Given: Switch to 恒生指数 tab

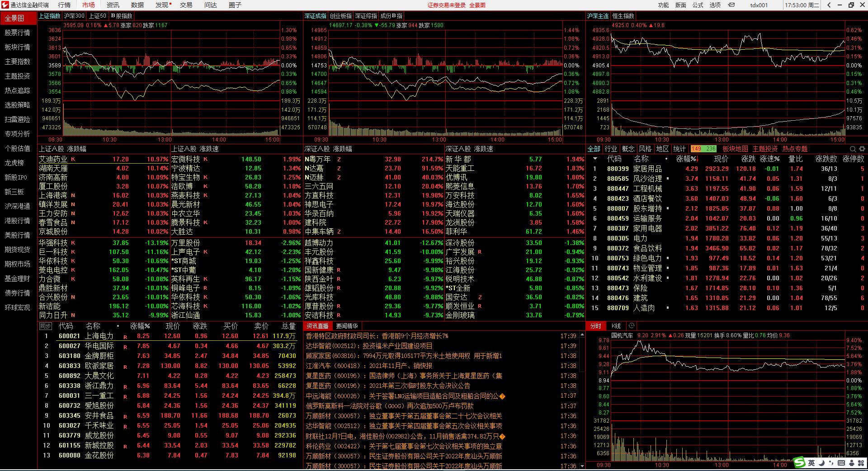Looking at the screenshot, I should [x=623, y=16].
